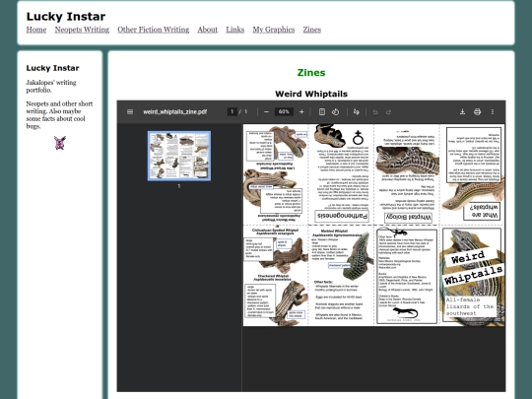The image size is (532, 399).
Task: Click the 60% zoom level field
Action: coord(284,111)
